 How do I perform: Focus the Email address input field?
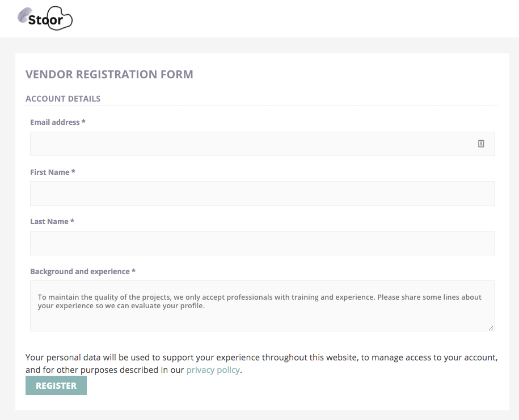point(262,144)
